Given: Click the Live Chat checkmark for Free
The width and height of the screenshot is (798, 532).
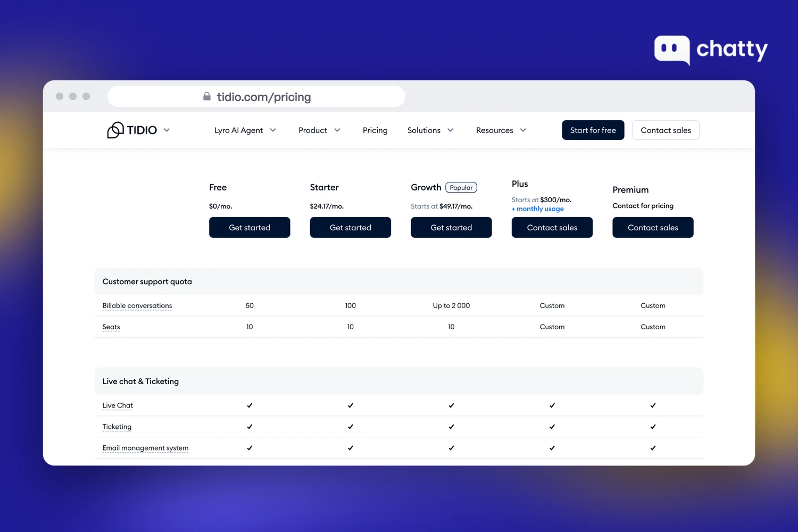Looking at the screenshot, I should click(x=250, y=405).
